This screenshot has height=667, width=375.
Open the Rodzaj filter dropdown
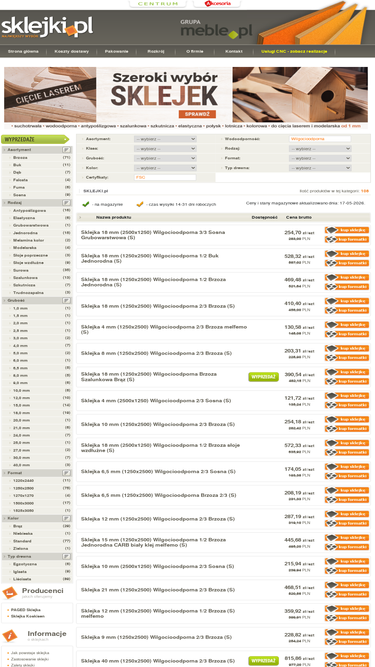pyautogui.click(x=320, y=148)
